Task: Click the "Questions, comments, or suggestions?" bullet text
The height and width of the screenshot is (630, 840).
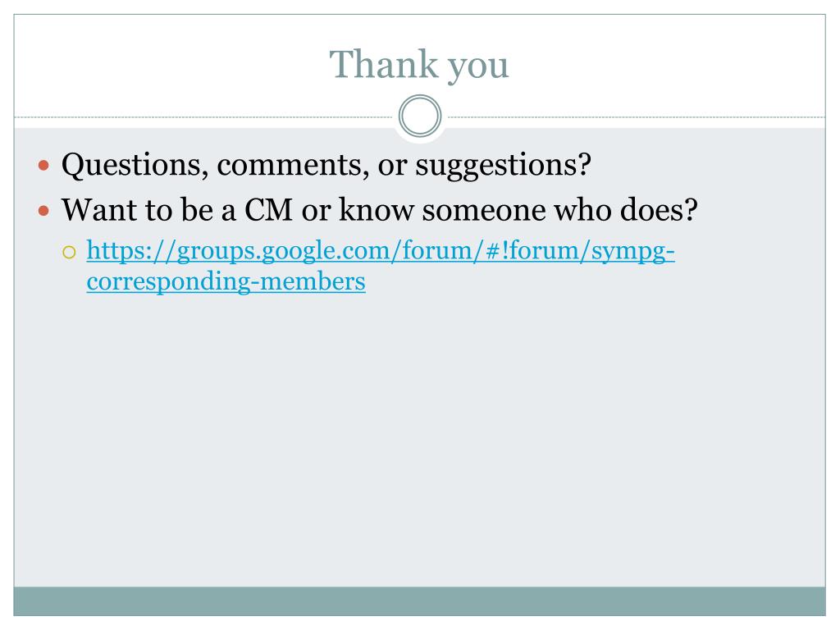Action: click(326, 164)
